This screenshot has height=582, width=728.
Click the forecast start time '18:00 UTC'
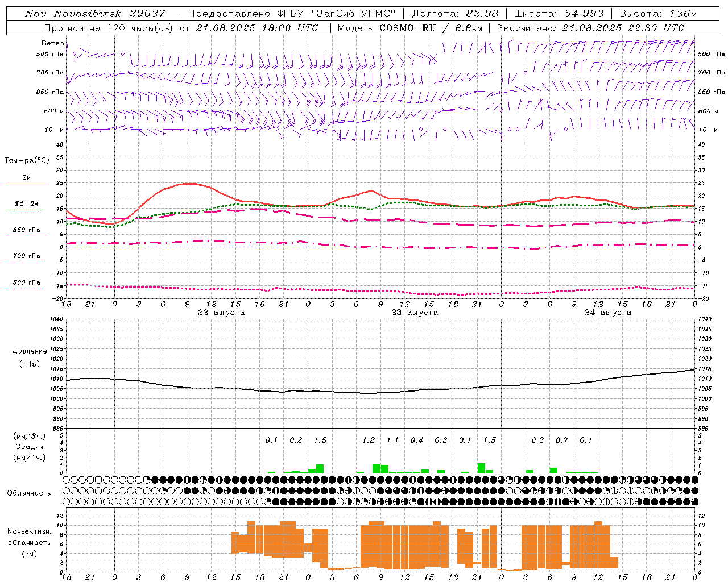291,28
